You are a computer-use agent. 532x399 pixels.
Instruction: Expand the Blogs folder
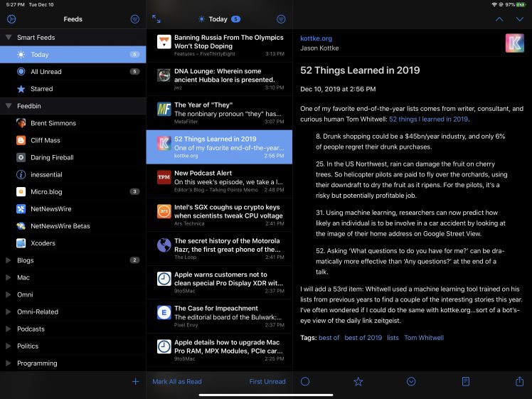tap(9, 260)
